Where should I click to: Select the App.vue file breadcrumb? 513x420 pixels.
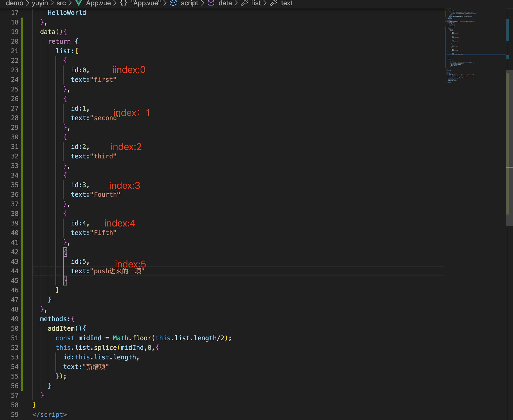click(98, 3)
